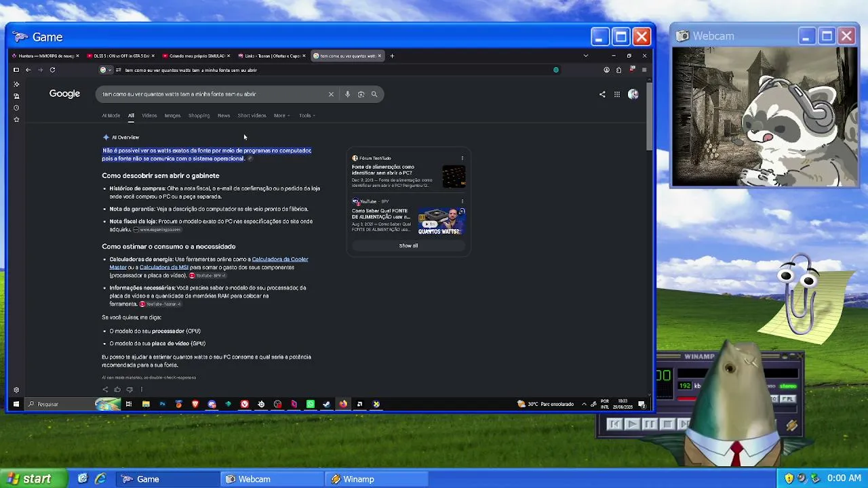Open bookmarks star in browser sidebar
868x488 pixels.
(16, 120)
